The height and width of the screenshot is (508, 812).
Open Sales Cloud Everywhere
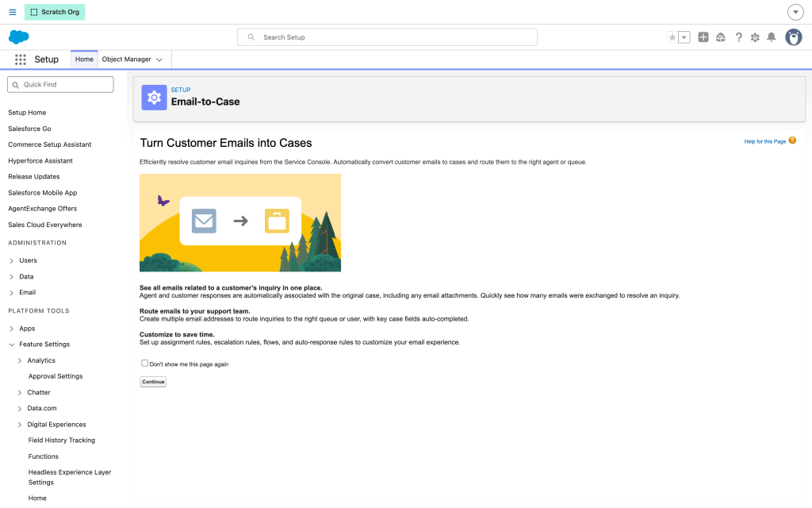coord(45,225)
